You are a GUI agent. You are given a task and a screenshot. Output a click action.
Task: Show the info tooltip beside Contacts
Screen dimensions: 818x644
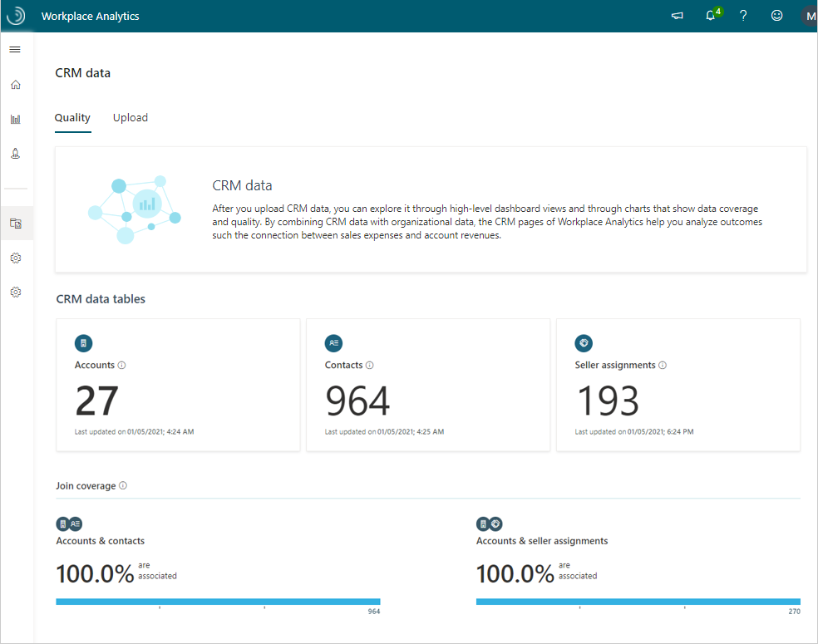tap(369, 365)
